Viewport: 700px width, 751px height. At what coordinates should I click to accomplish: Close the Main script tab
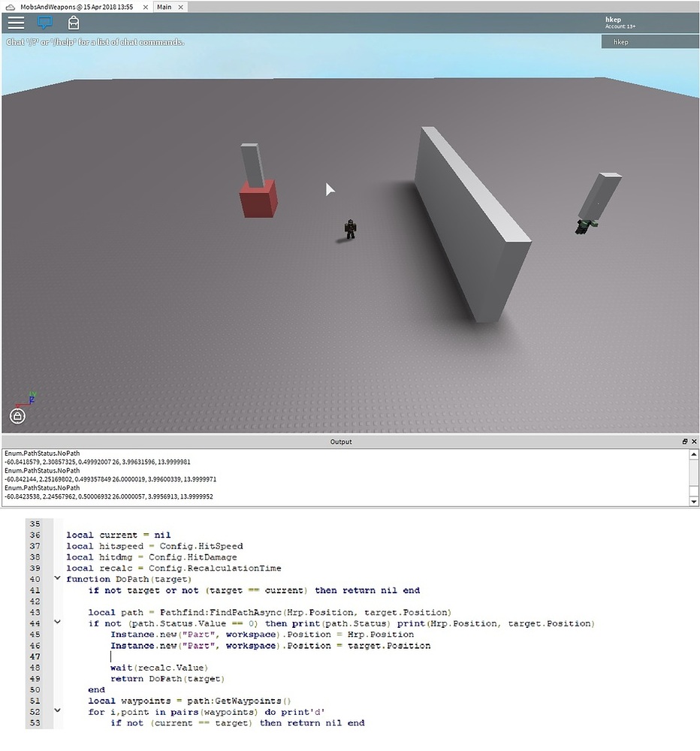pos(180,8)
